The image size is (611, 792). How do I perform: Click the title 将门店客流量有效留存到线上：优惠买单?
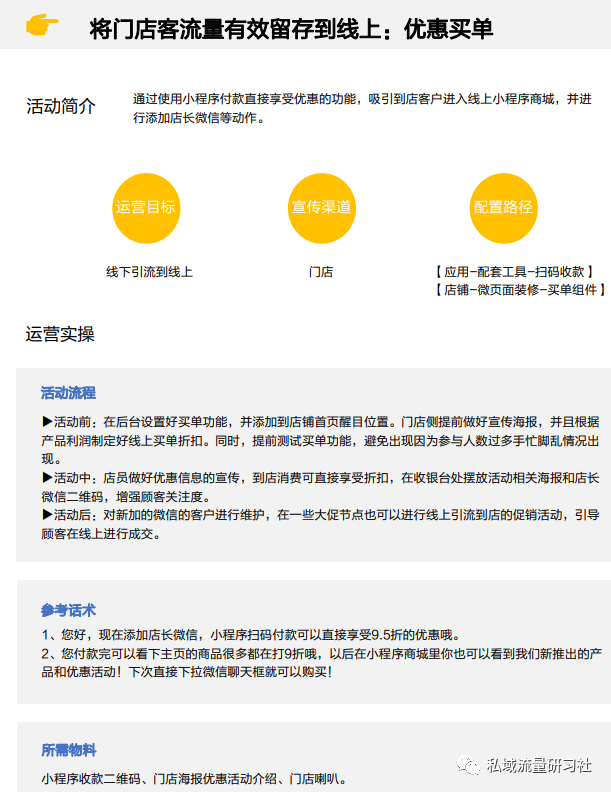click(291, 29)
